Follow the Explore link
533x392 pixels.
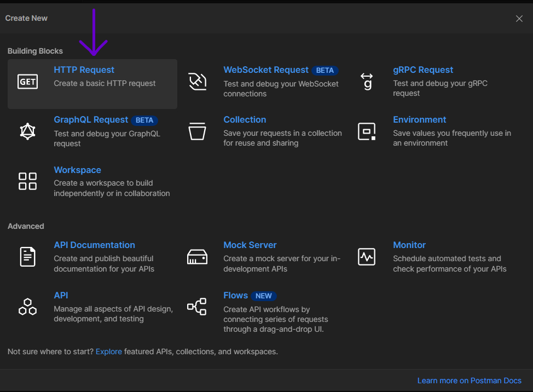(109, 351)
